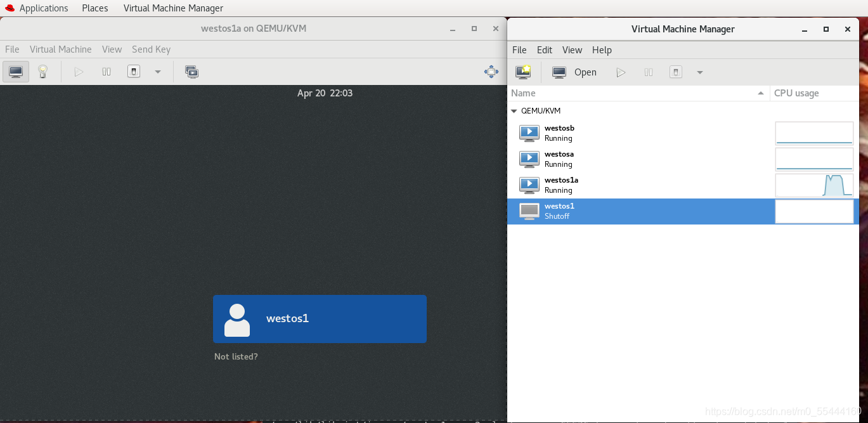Click the guest clock Apr 20 22:03
The height and width of the screenshot is (423, 868).
[325, 93]
